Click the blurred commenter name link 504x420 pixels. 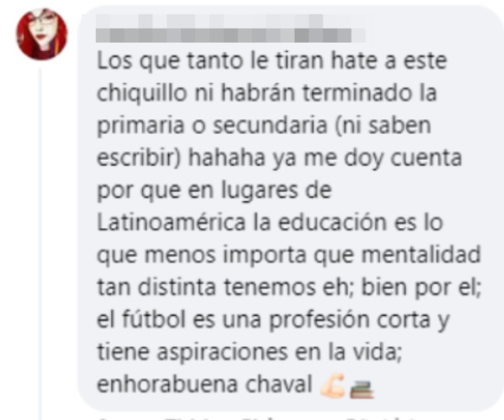[x=230, y=29]
